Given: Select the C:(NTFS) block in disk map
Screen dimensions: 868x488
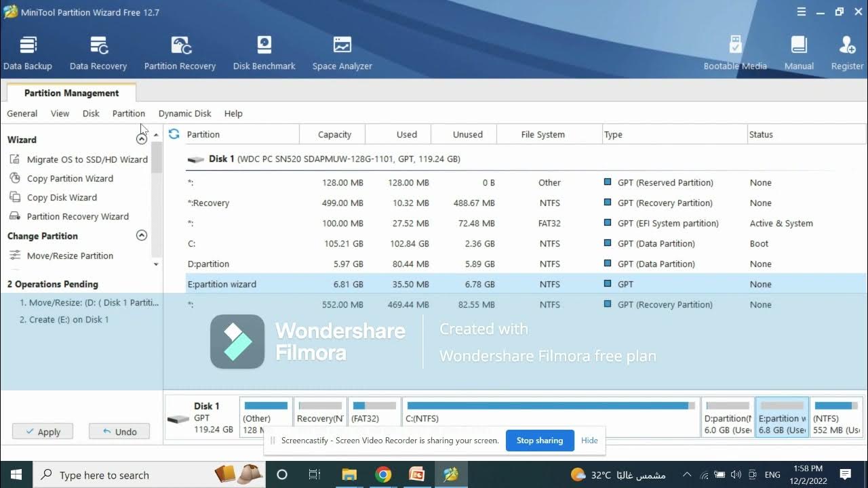Looking at the screenshot, I should (x=551, y=417).
